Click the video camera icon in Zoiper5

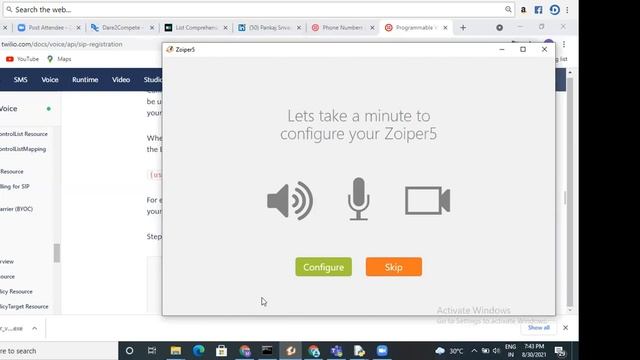click(427, 200)
